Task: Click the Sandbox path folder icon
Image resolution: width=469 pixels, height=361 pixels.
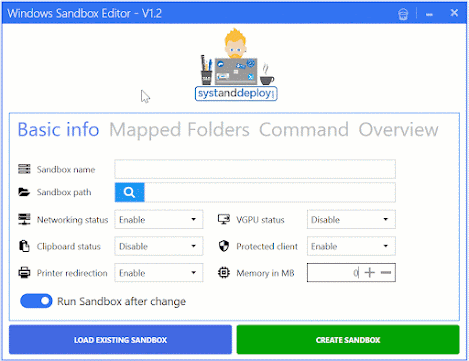Action: (x=24, y=192)
